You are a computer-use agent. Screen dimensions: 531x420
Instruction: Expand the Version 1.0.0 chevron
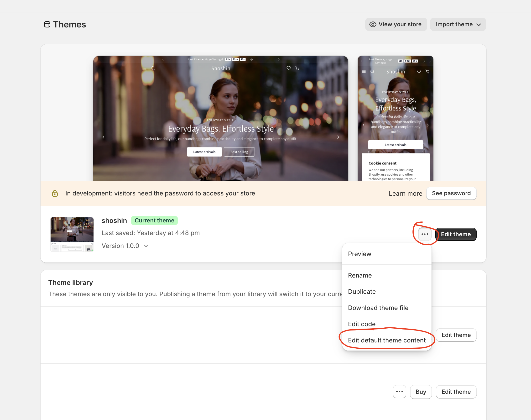[146, 246]
